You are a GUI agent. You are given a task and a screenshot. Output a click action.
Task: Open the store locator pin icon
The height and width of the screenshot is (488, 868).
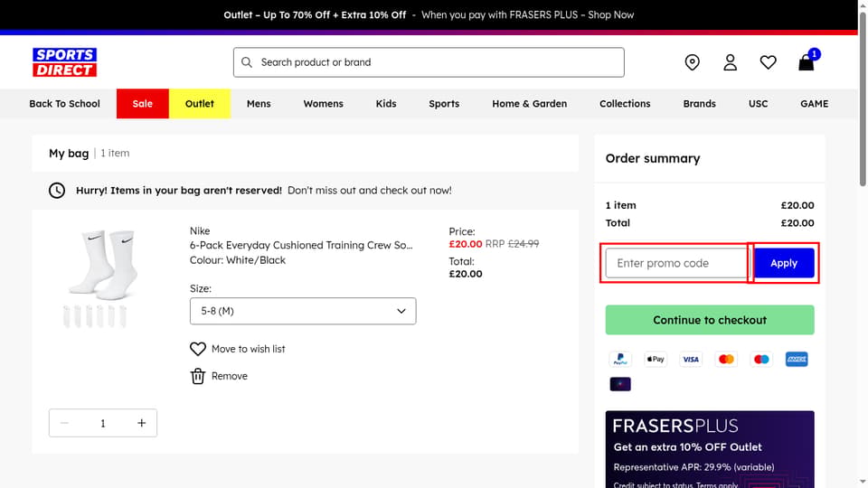[692, 62]
